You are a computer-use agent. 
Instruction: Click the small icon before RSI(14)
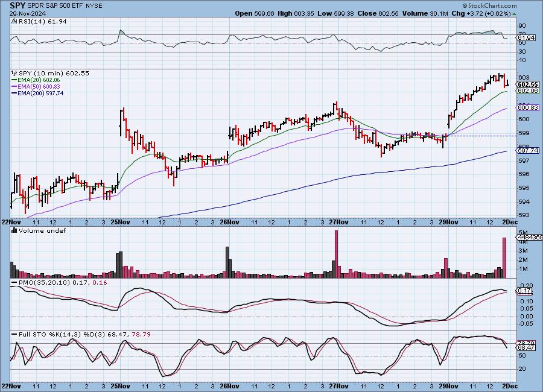[14, 21]
